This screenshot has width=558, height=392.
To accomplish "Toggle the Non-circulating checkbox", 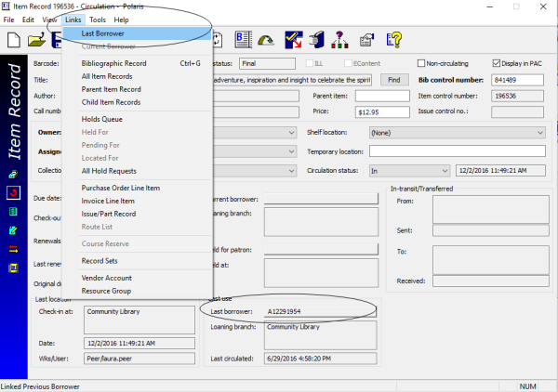I will coord(421,63).
